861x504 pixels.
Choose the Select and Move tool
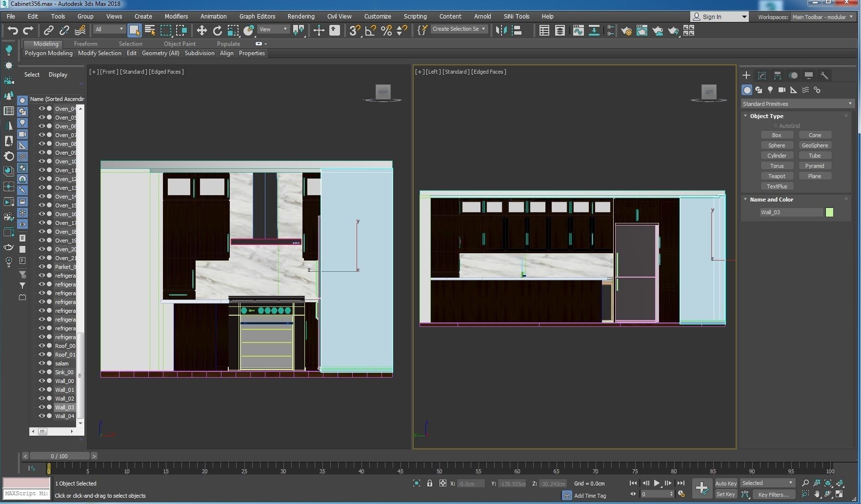(x=201, y=31)
